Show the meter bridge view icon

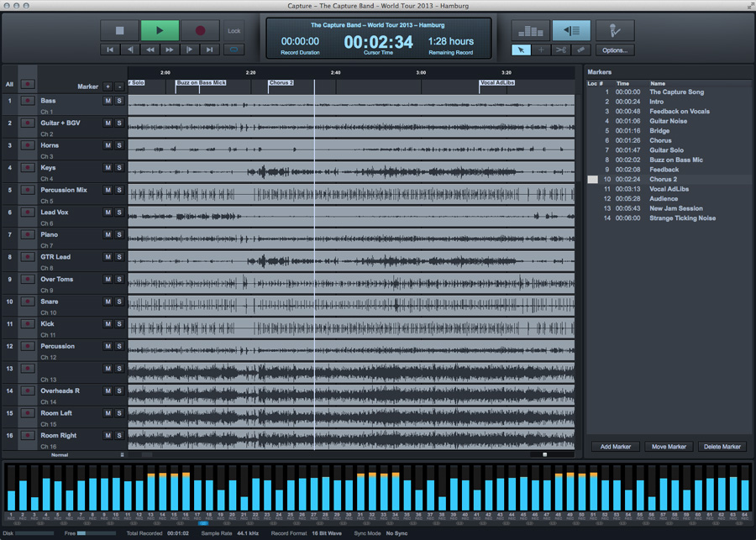(x=531, y=31)
